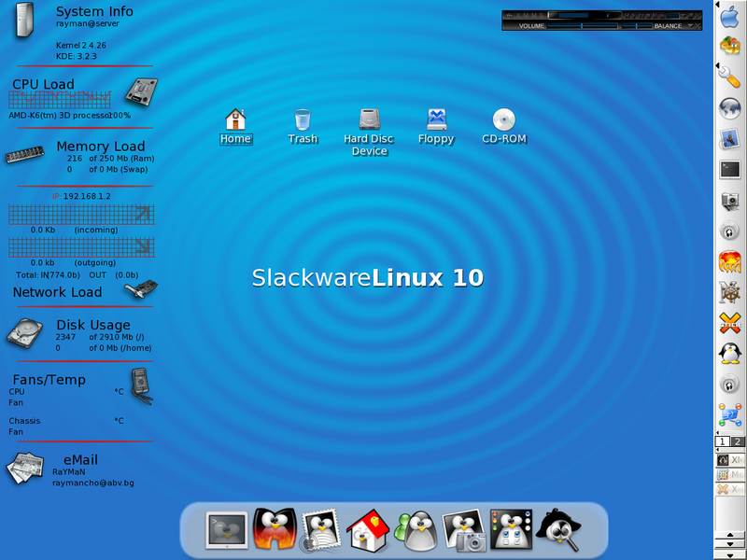
Task: Switch to virtual desktop 1
Action: (723, 441)
